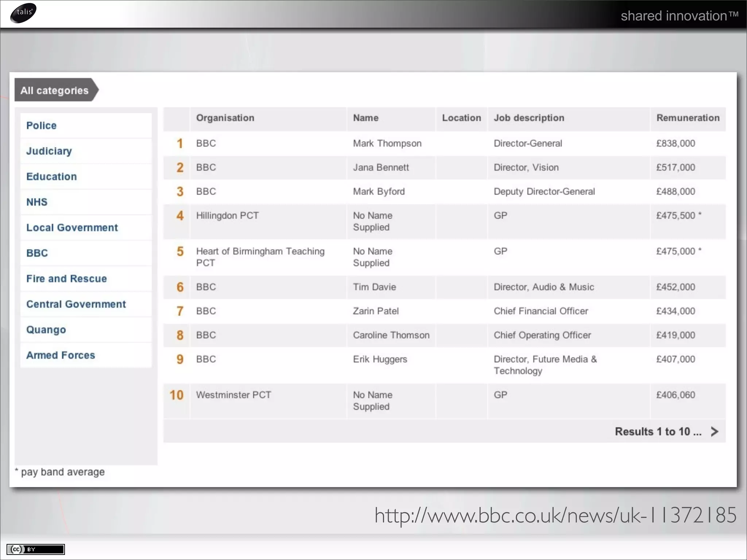The width and height of the screenshot is (747, 560).
Task: Click the Talis logo icon
Action: [x=23, y=13]
